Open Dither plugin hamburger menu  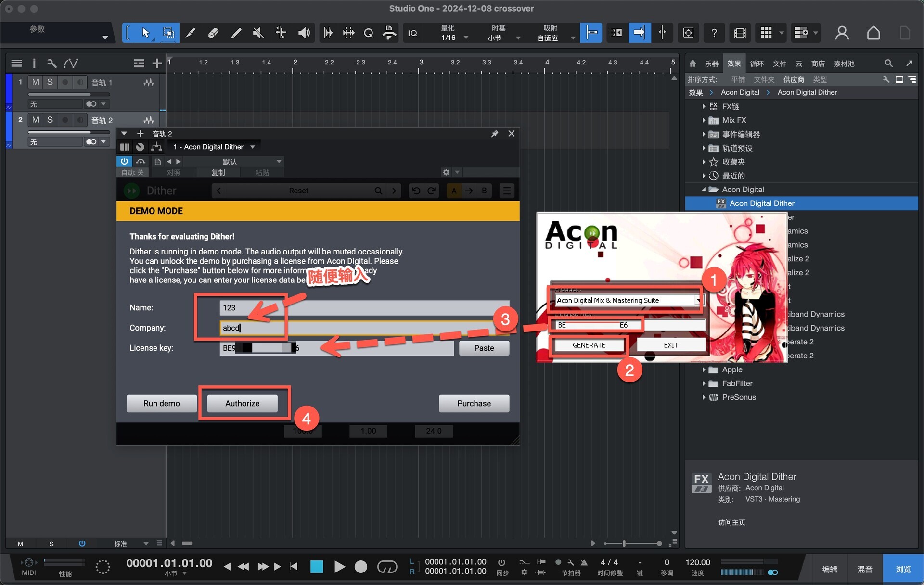(x=507, y=191)
